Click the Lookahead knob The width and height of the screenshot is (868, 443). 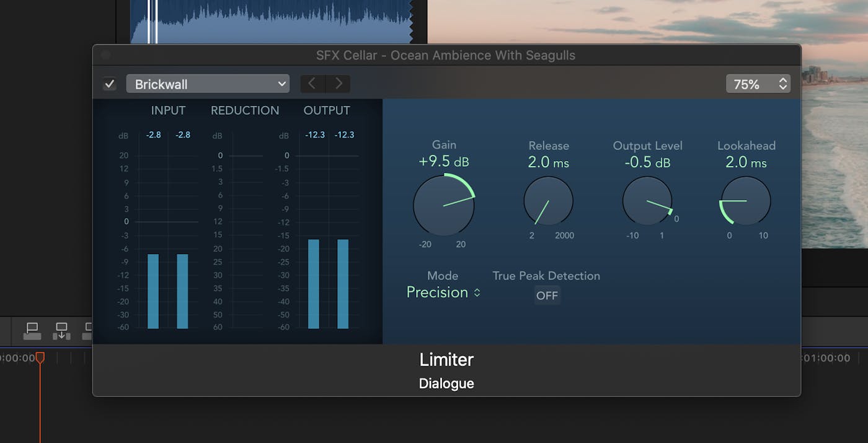click(x=745, y=201)
